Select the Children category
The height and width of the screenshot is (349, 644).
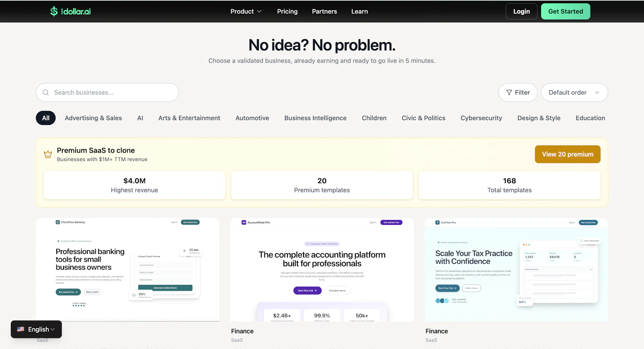click(374, 118)
